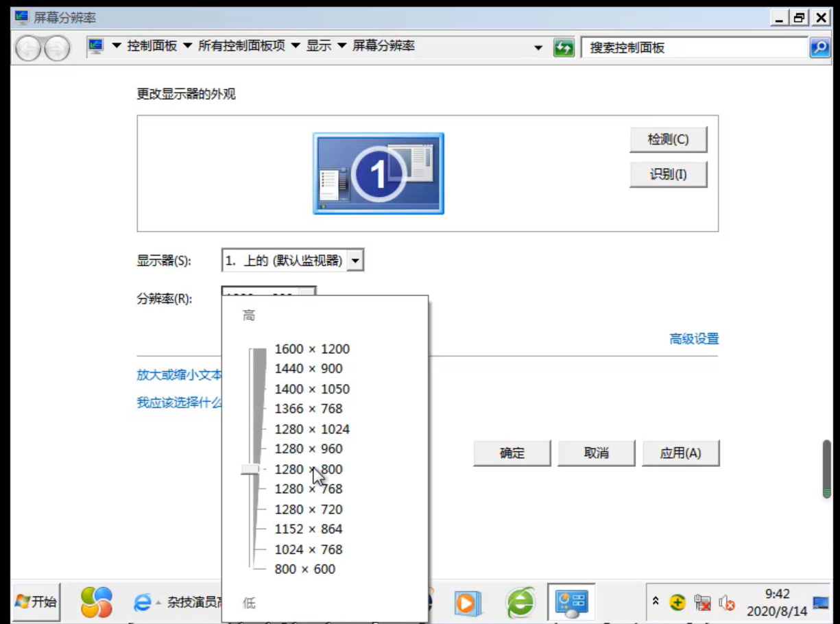Screen dimensions: 840x624
Task: Open the 显示器(S) monitor dropdown
Action: (x=355, y=260)
